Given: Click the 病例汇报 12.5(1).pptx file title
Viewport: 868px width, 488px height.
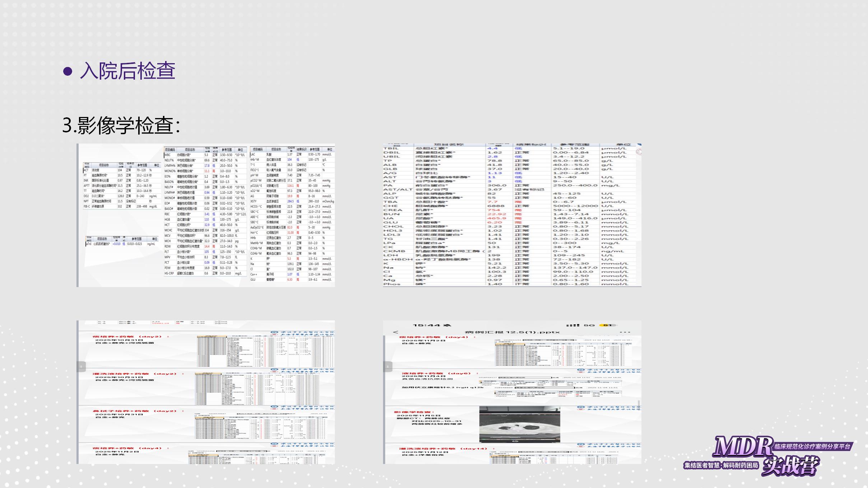Looking at the screenshot, I should click(512, 332).
